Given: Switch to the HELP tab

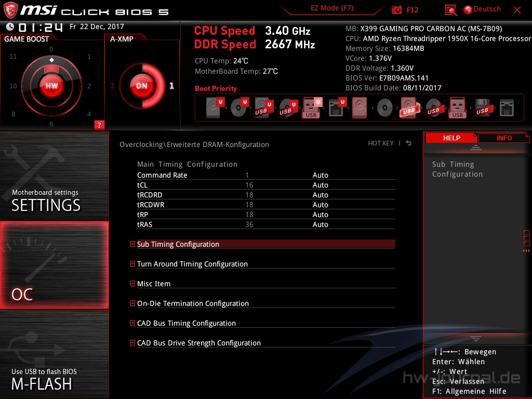Looking at the screenshot, I should [451, 138].
